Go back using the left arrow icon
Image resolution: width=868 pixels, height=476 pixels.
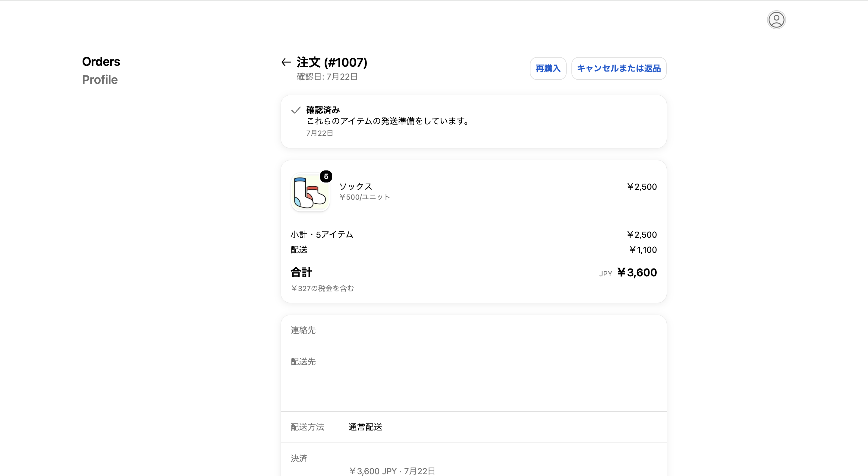click(286, 62)
